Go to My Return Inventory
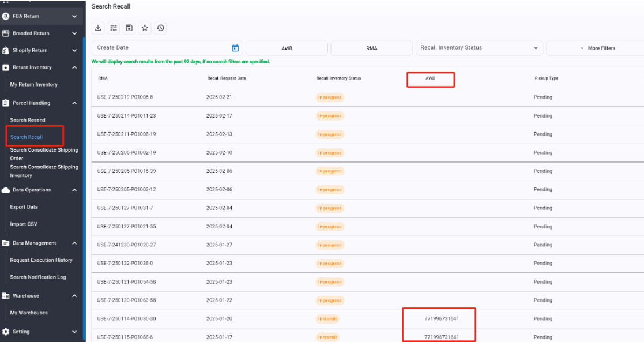The image size is (644, 342). tap(34, 84)
